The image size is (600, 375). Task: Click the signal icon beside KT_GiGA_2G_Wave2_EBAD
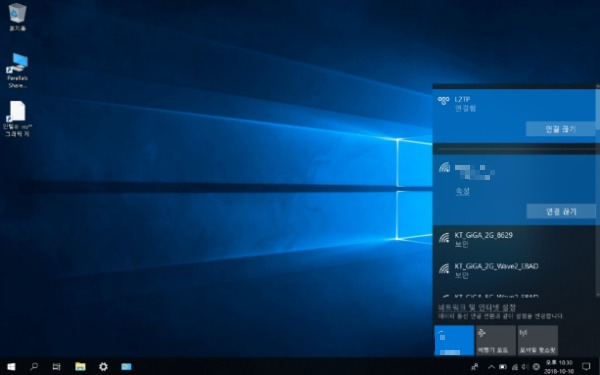pos(444,268)
